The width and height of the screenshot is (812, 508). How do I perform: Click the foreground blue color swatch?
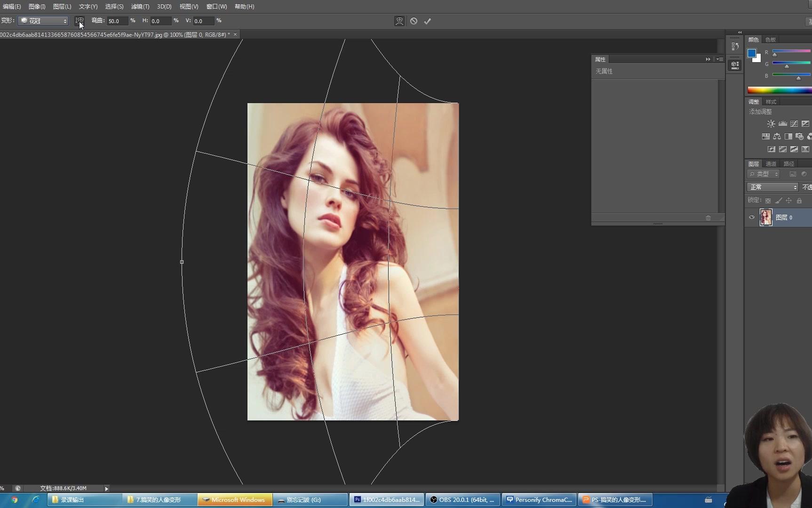752,53
